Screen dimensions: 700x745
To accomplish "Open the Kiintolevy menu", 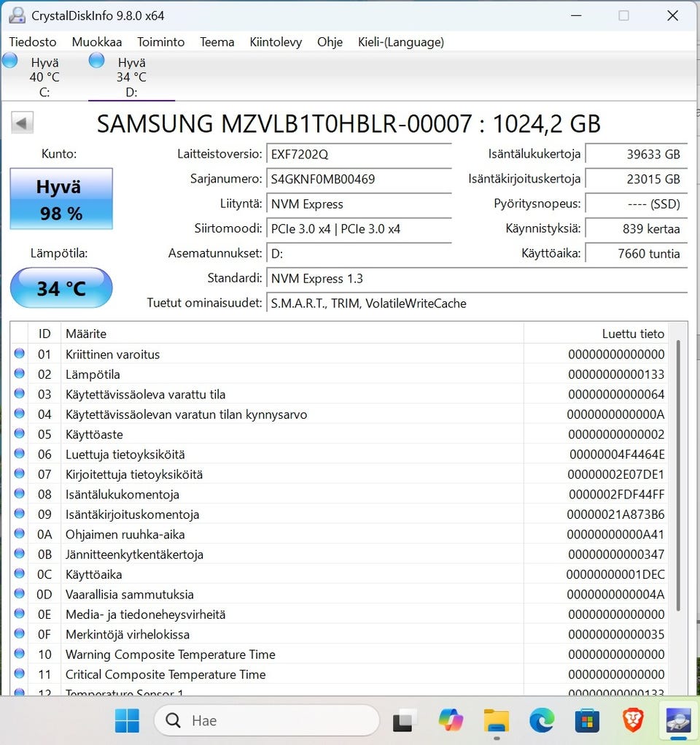I will 276,42.
